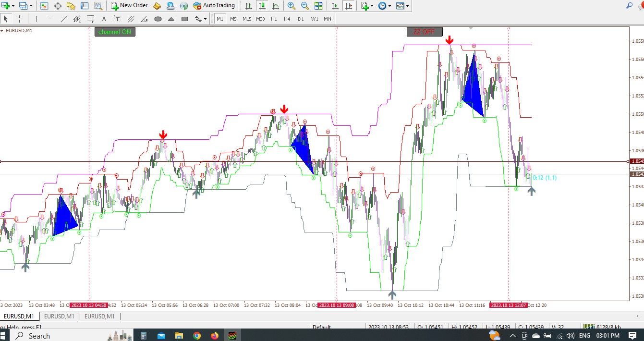Viewport: 644px width, 341px height.
Task: Select the Ellipse shape tool
Action: tap(158, 19)
